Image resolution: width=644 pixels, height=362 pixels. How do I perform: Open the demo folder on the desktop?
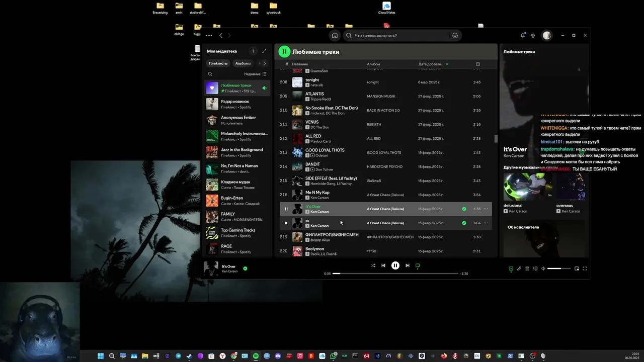(x=255, y=8)
